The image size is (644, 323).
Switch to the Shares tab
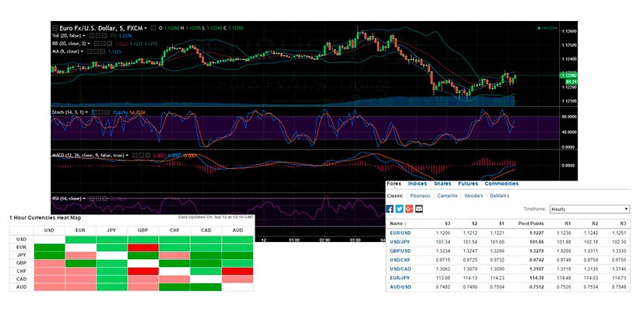[442, 184]
